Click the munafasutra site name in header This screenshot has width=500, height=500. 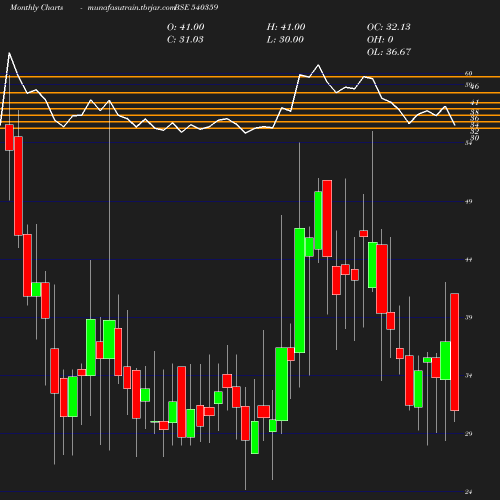coord(131,8)
